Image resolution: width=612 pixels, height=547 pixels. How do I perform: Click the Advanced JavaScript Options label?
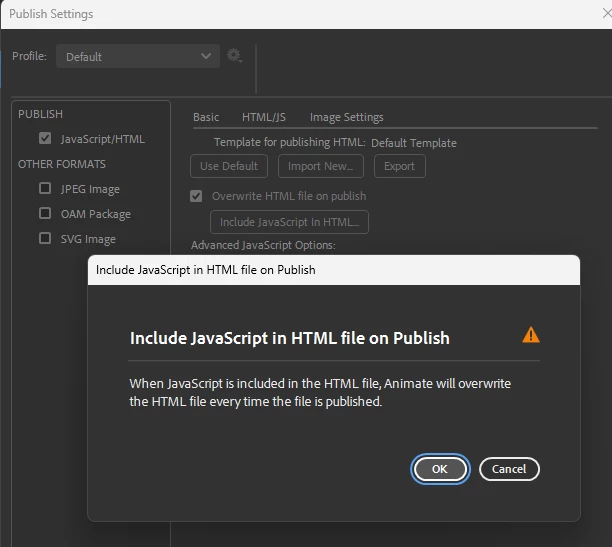coord(263,245)
